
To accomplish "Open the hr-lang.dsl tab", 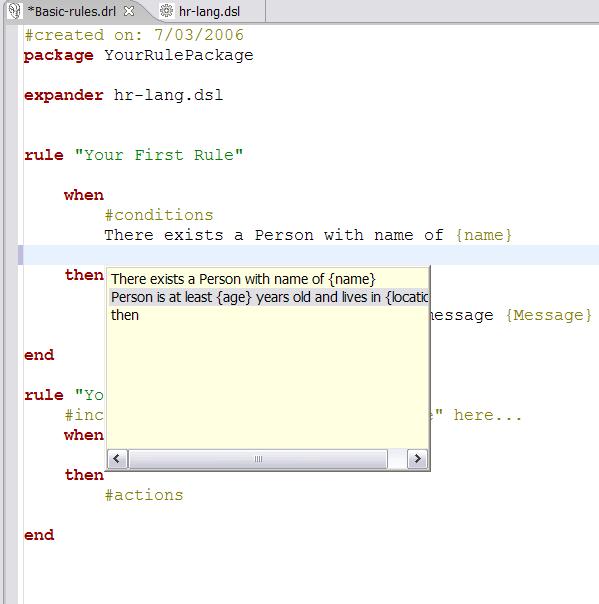I will click(209, 12).
